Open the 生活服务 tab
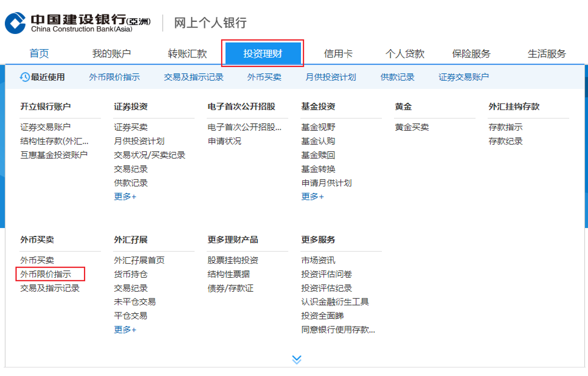 coord(547,54)
